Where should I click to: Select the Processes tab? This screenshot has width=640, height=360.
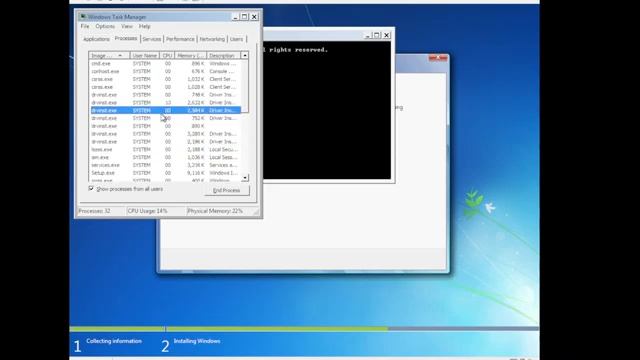point(126,38)
